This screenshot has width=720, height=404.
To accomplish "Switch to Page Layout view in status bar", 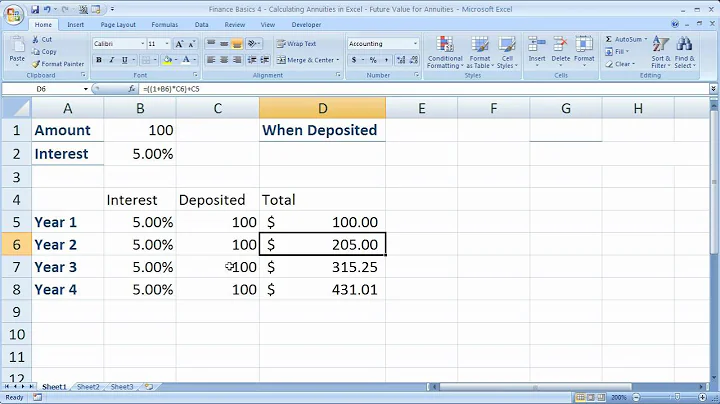I will pos(591,397).
